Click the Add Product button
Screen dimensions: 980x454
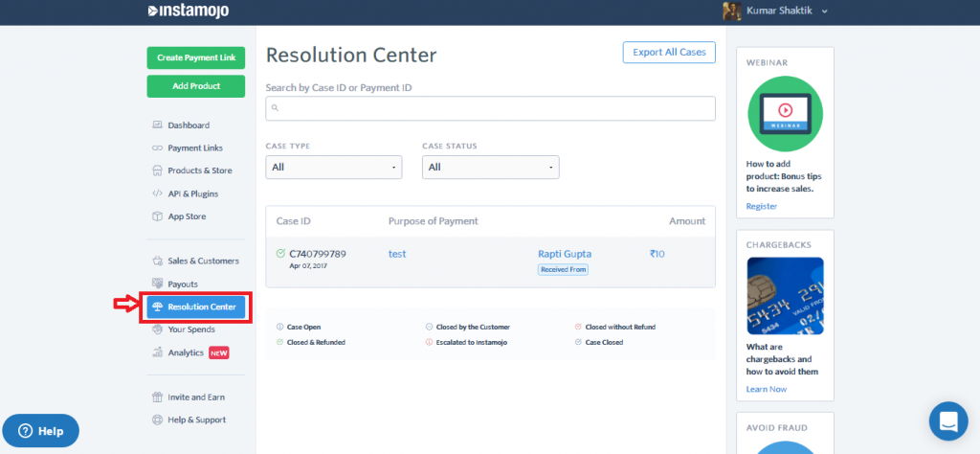(x=196, y=86)
